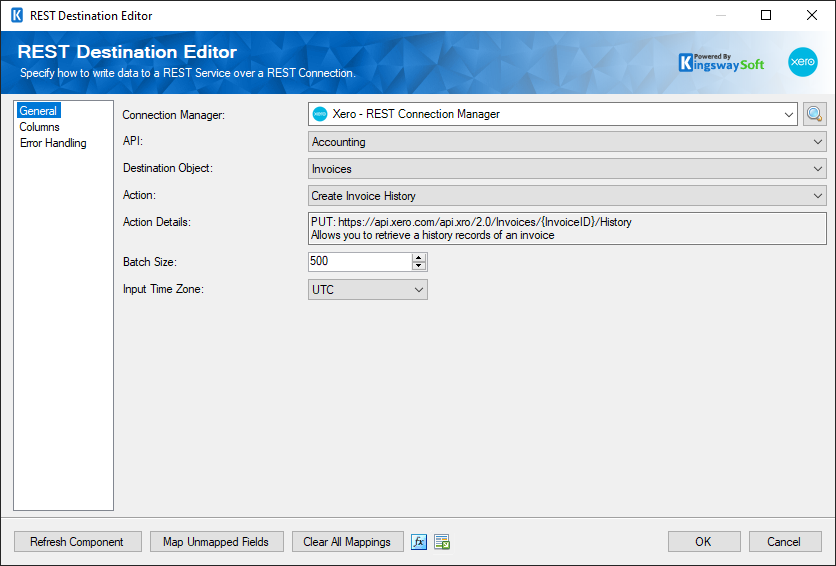Viewport: 836px width, 566px height.
Task: Click the KingswaySoft logo
Action: (x=721, y=62)
